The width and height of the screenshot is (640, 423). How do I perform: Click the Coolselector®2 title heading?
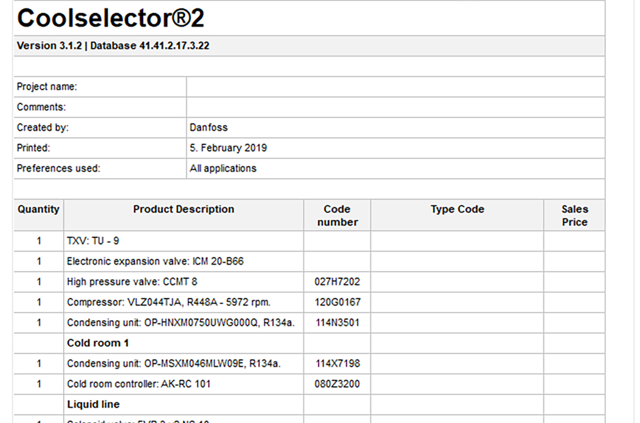point(118,18)
